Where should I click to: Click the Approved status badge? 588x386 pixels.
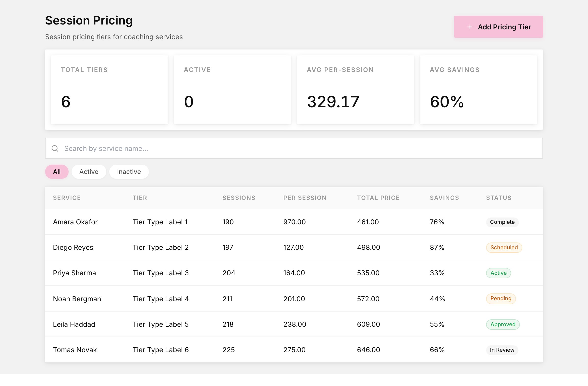pyautogui.click(x=502, y=324)
